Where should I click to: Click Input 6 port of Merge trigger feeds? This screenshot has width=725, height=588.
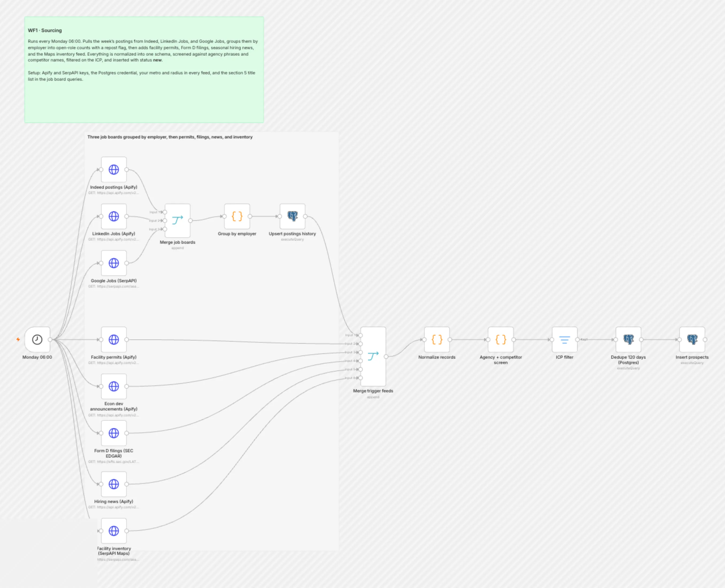coord(361,378)
